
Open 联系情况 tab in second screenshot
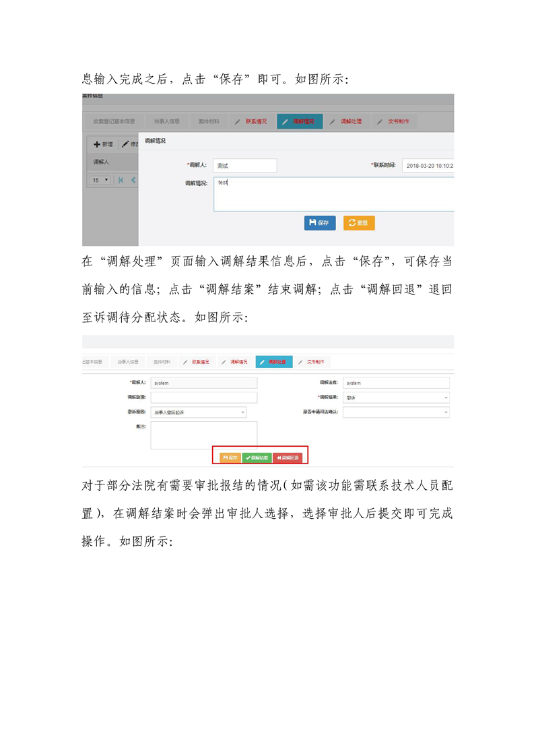point(196,362)
